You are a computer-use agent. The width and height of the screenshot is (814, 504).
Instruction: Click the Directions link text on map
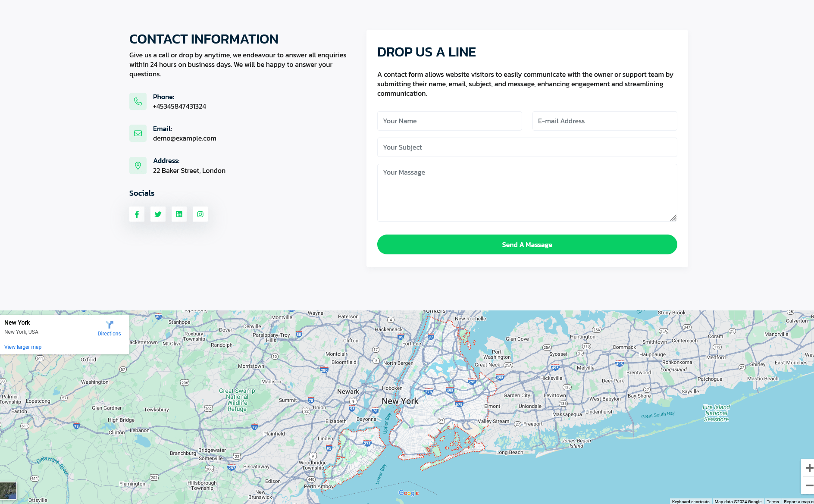click(x=109, y=334)
